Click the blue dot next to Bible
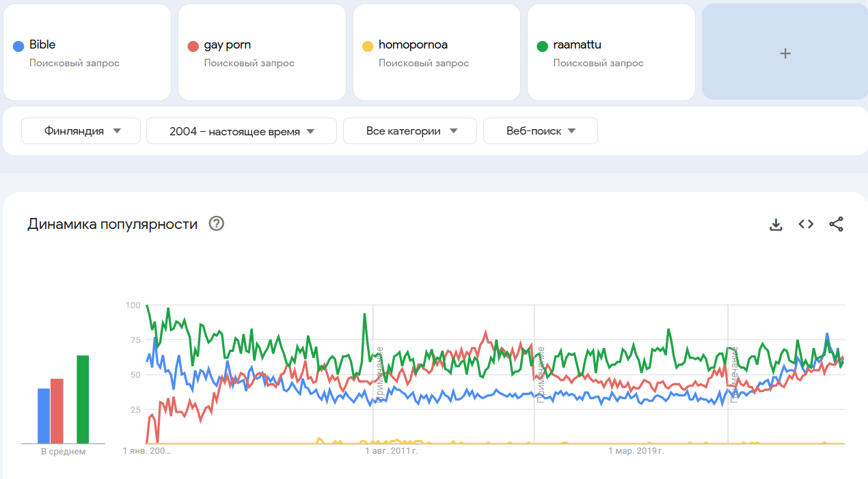868x479 pixels. [19, 46]
